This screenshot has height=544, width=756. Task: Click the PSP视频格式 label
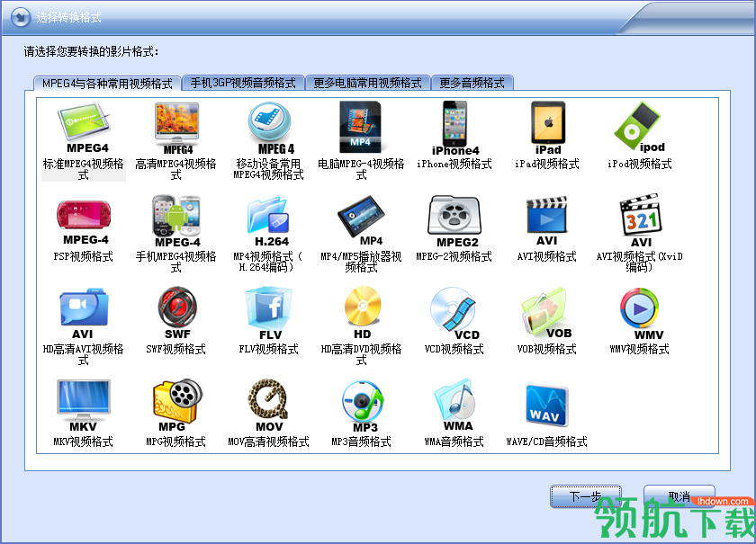point(84,256)
